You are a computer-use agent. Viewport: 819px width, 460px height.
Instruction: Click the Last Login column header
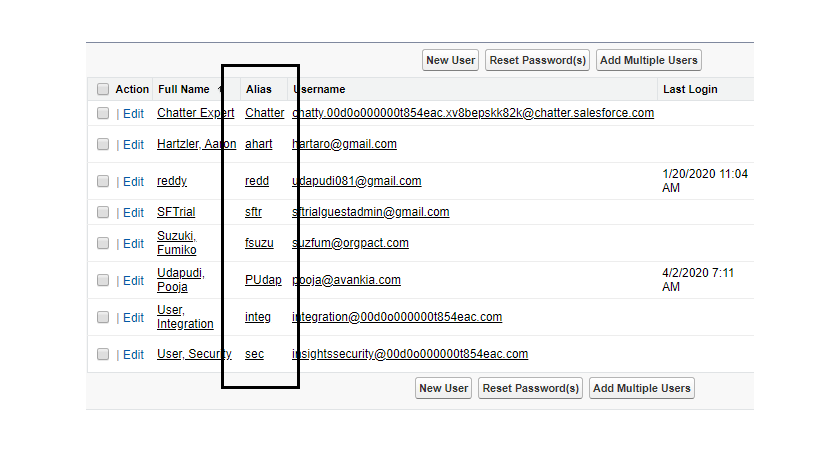point(690,90)
